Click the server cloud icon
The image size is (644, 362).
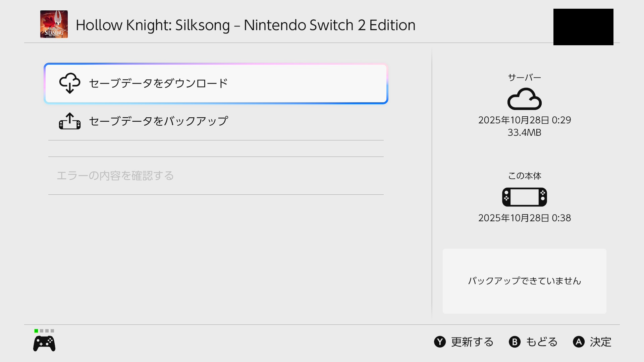(x=524, y=99)
